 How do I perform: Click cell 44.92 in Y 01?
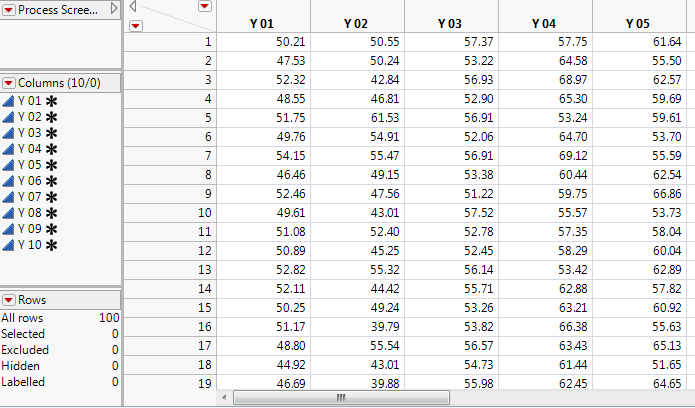click(263, 365)
